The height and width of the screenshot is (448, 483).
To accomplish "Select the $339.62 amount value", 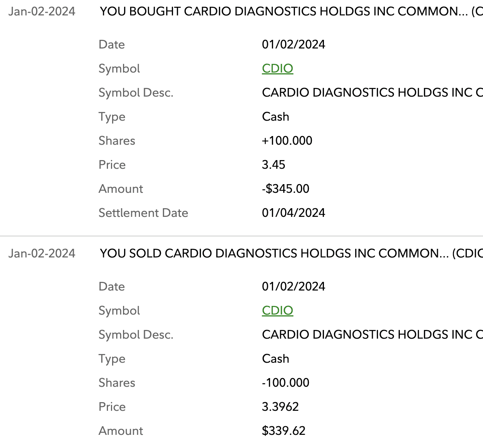I will pyautogui.click(x=284, y=431).
